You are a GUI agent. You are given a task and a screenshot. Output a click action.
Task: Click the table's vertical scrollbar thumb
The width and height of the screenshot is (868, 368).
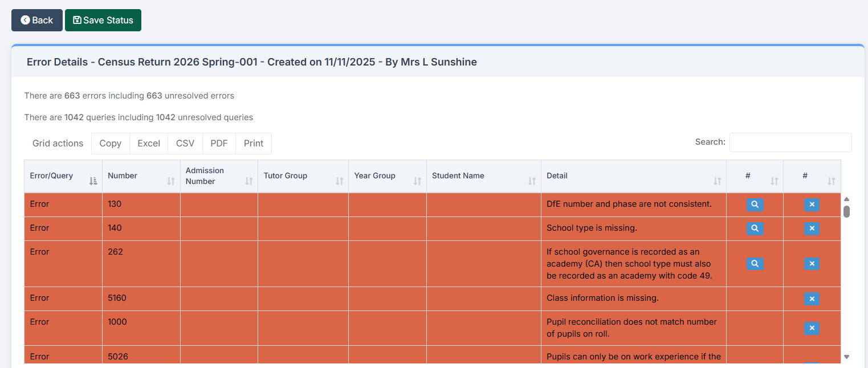[x=846, y=211]
